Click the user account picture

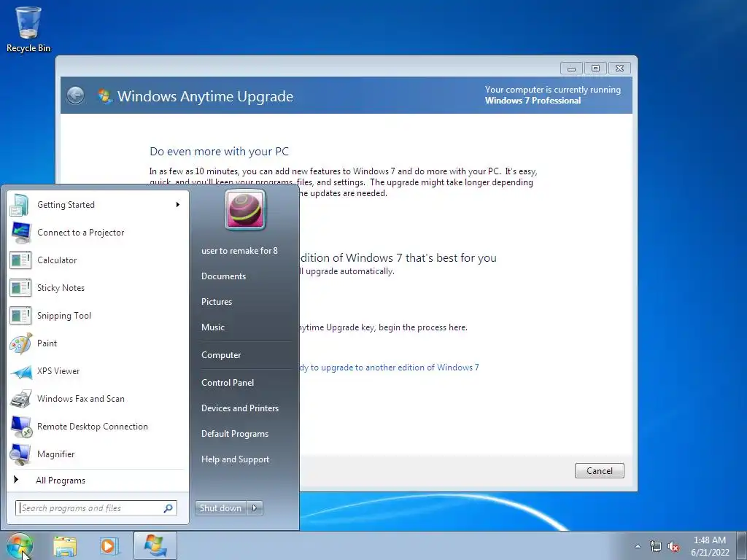tap(245, 209)
